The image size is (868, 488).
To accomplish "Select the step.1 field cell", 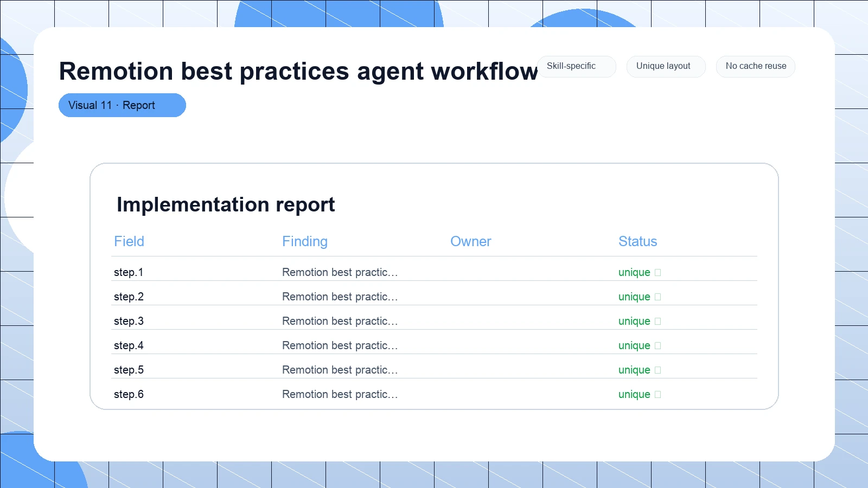I will click(129, 272).
